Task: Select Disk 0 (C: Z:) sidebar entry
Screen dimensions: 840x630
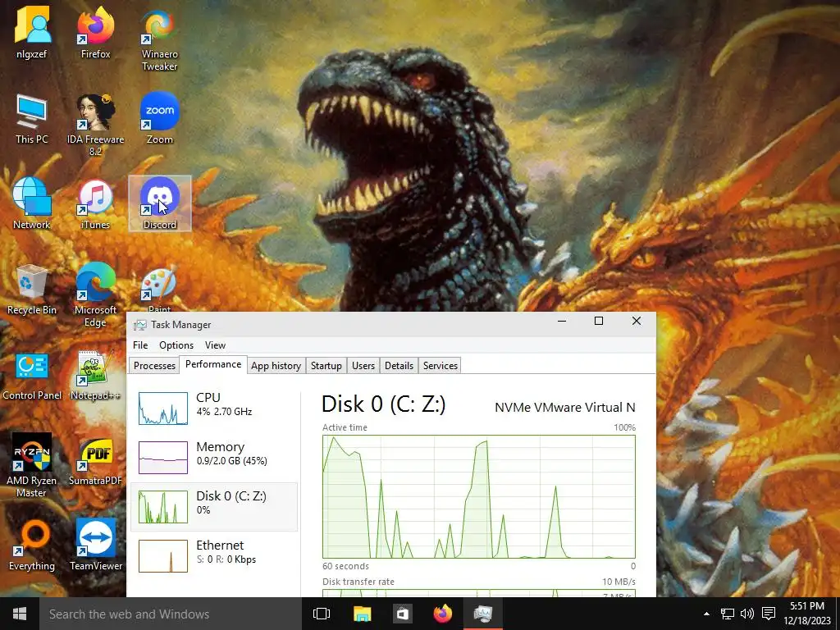Action: coord(214,507)
